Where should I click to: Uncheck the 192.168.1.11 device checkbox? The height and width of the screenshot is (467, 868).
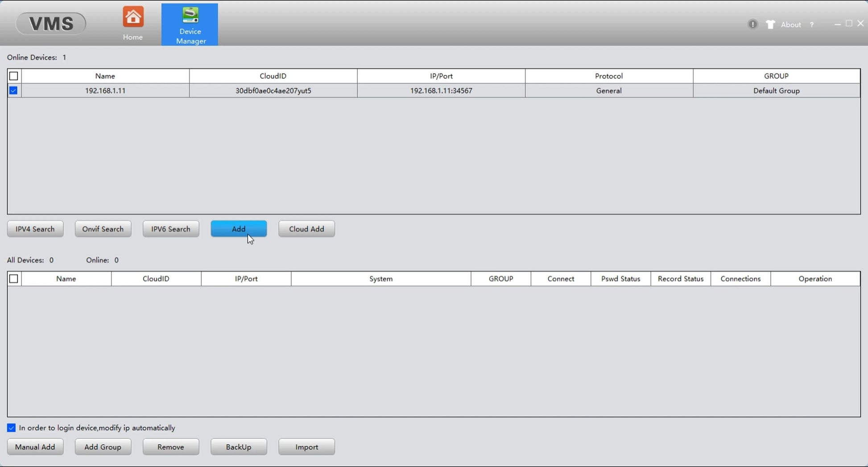pyautogui.click(x=14, y=91)
